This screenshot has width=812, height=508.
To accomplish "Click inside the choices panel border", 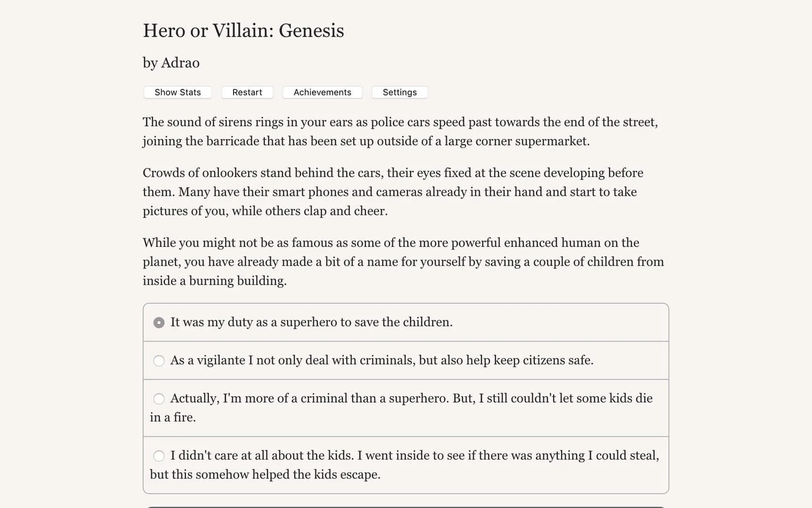I will point(406,341).
